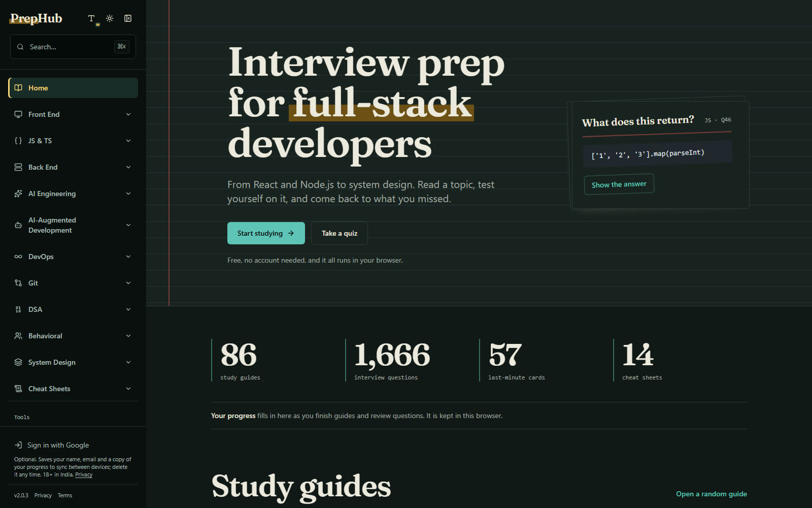Open the Back End menu label
The width and height of the screenshot is (812, 508).
pos(43,167)
